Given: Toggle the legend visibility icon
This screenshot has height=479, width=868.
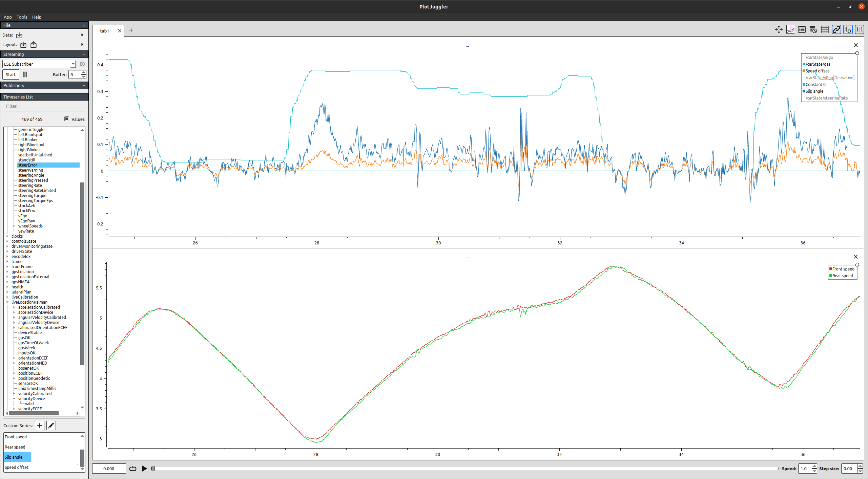Looking at the screenshot, I should [x=802, y=29].
